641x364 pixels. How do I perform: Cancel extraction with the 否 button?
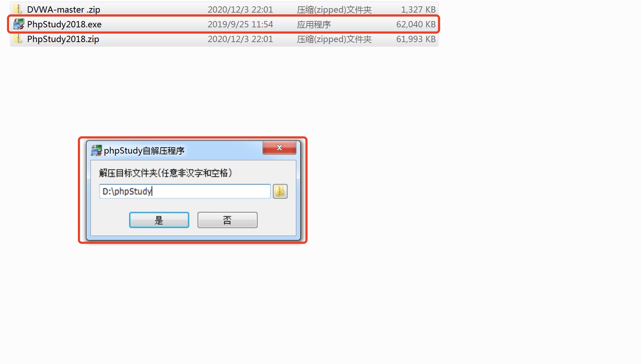pos(228,220)
